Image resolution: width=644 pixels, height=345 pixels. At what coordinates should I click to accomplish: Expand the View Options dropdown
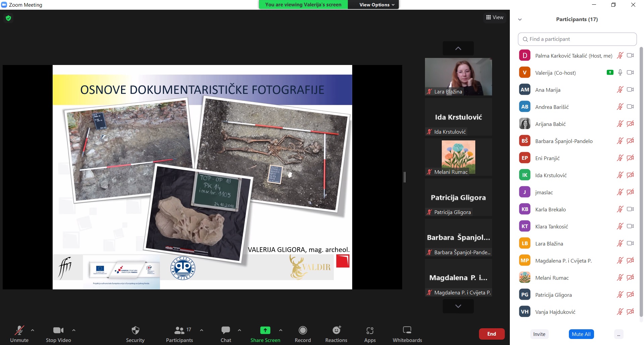pyautogui.click(x=376, y=5)
